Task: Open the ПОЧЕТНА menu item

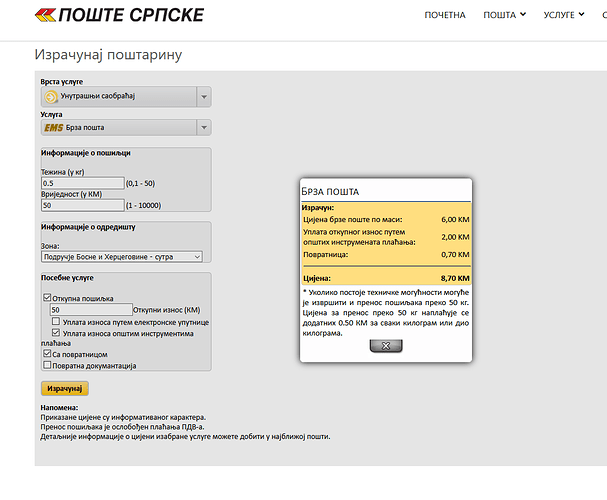Action: click(445, 15)
